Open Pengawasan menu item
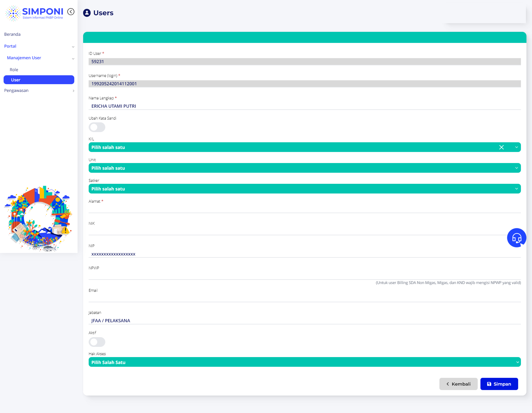 16,91
